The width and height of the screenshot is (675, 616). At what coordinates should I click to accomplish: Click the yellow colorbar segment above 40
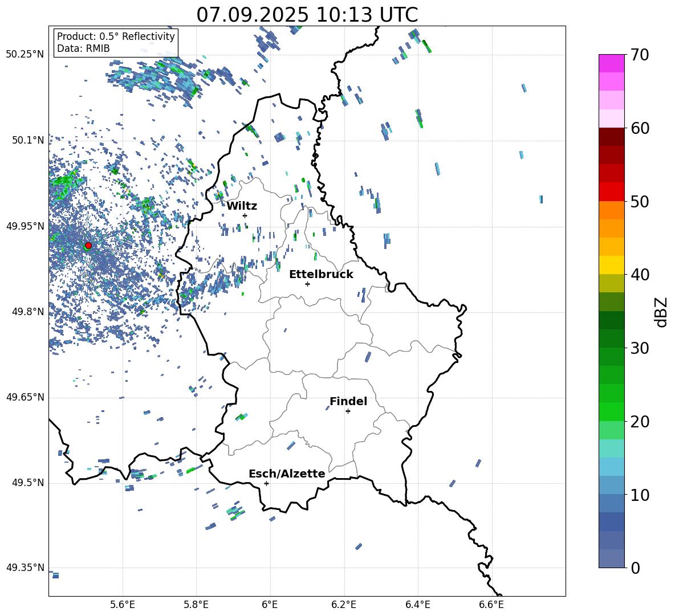(611, 265)
